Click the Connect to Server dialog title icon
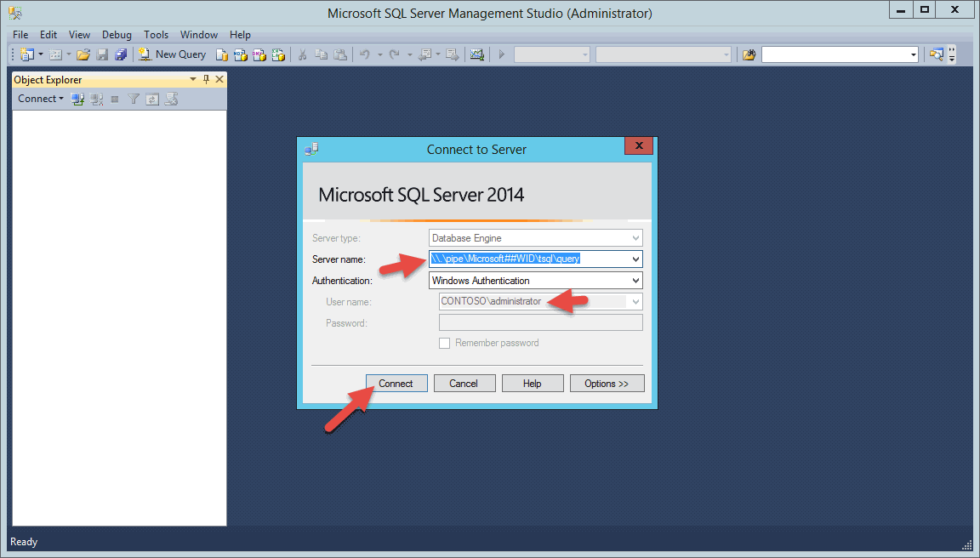This screenshot has height=558, width=980. coord(311,149)
